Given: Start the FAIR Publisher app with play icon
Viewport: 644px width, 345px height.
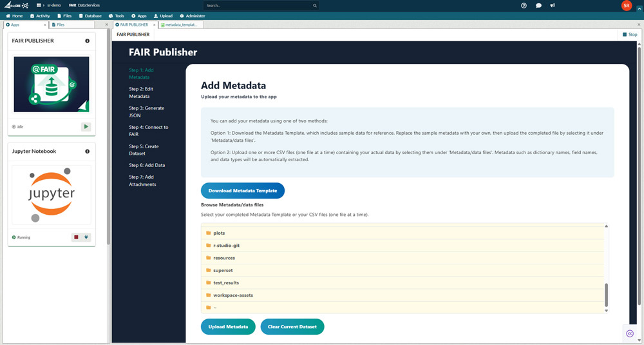Looking at the screenshot, I should tap(86, 127).
